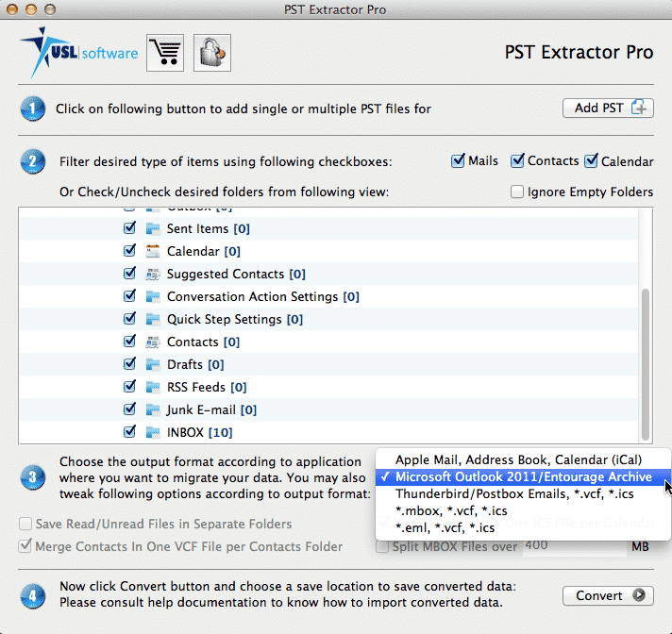The width and height of the screenshot is (672, 634).
Task: Click Conversation Action Settings folder icon
Action: click(x=153, y=296)
